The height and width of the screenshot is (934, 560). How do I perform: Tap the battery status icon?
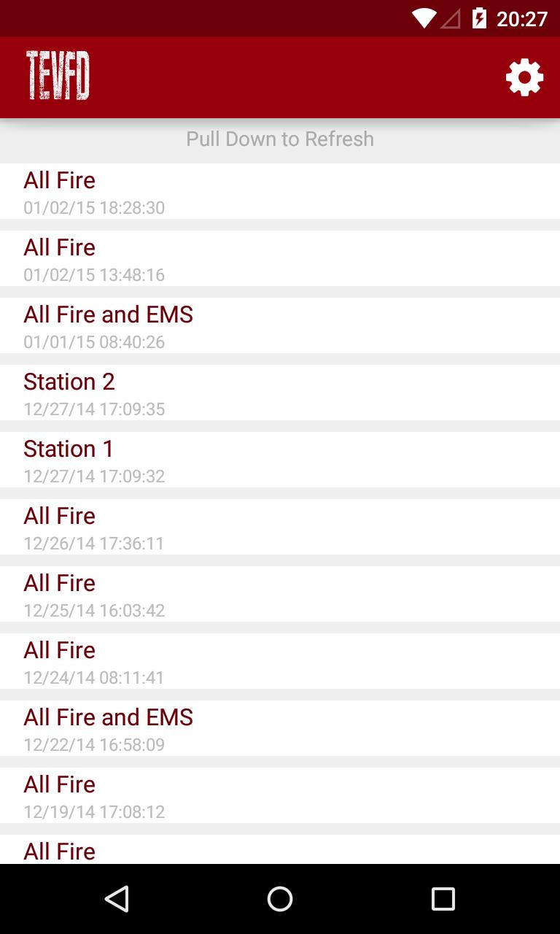(479, 18)
